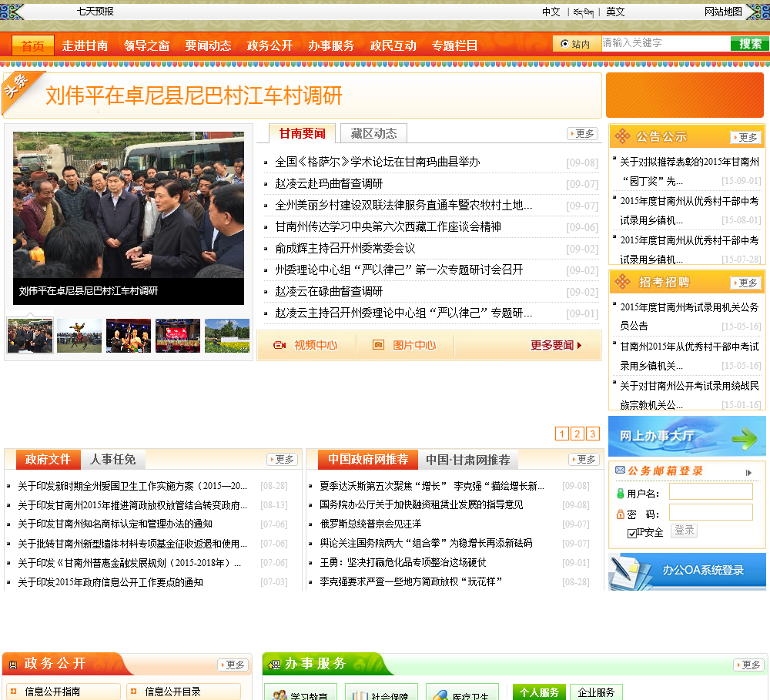Expand 更多 in the 政务公开 bottom section
Screen dimensions: 770x700
(x=233, y=665)
